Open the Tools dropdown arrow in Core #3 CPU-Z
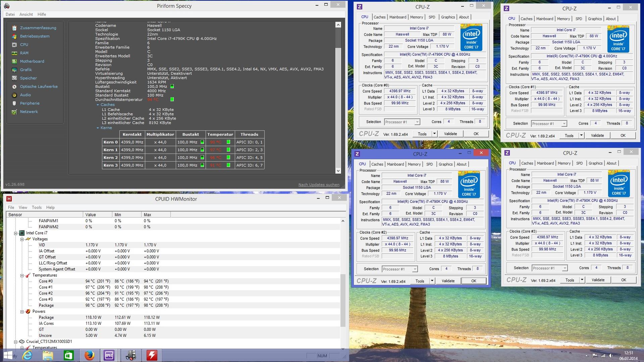Screen dimensions: 644x362 (x=582, y=280)
